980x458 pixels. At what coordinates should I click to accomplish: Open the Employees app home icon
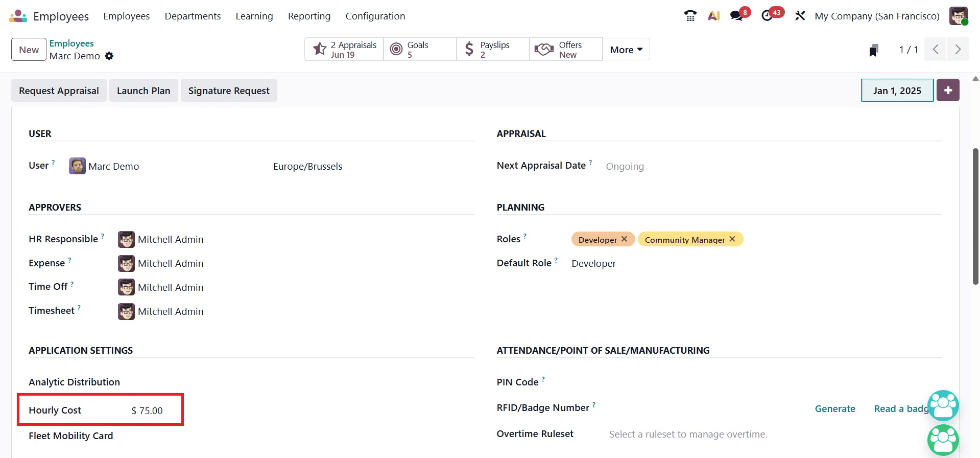(x=18, y=16)
